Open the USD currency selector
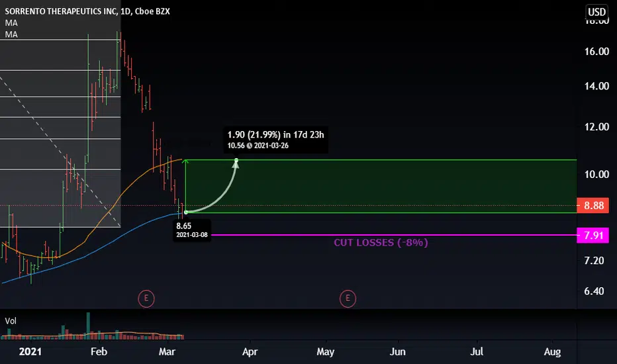617x364 pixels. coord(596,12)
